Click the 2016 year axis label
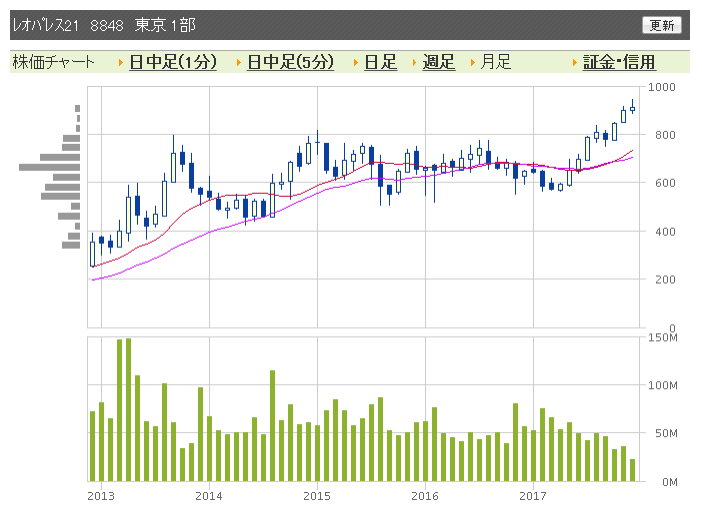702x525 pixels. click(425, 496)
